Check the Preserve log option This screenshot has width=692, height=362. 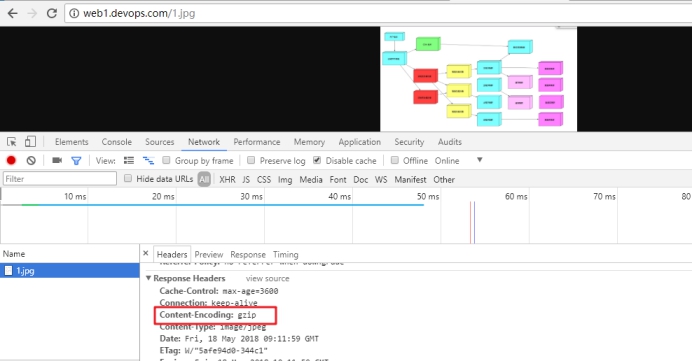point(251,160)
